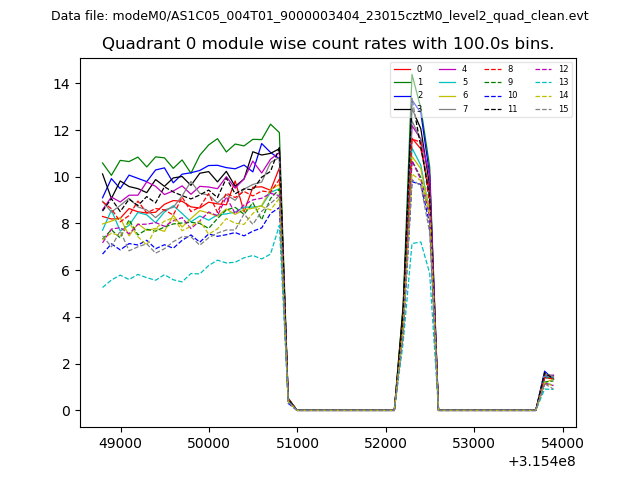The image size is (640, 480).
Task: Click the '+3.154e8' axis offset text
Action: pos(542,461)
